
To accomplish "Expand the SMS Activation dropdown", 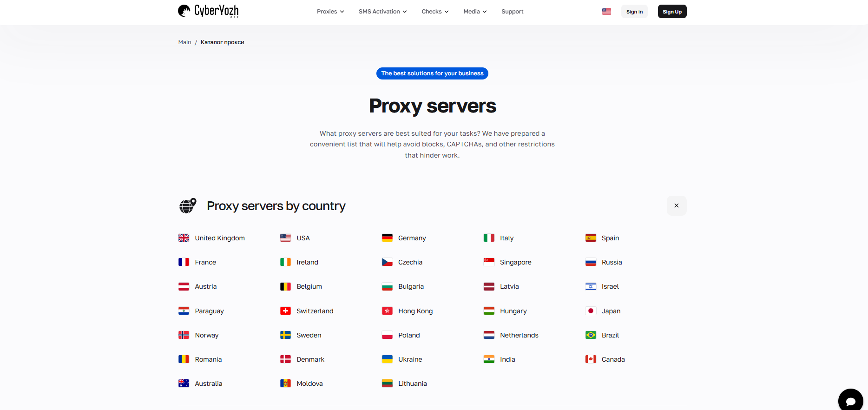I will pyautogui.click(x=382, y=12).
